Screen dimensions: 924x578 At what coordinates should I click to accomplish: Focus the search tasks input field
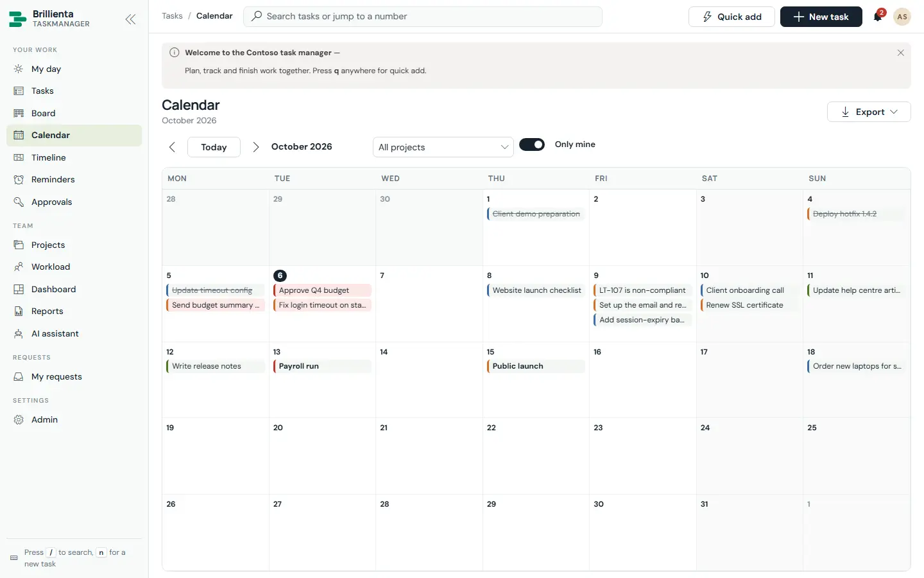423,17
